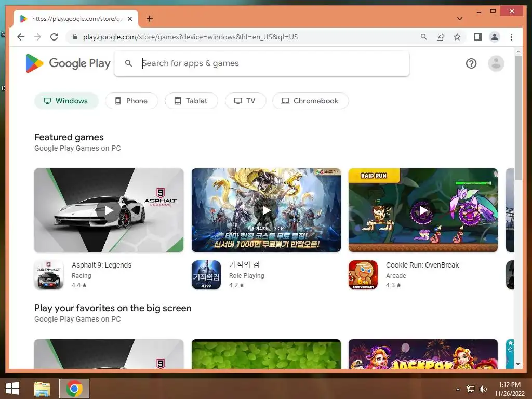Click the zoom magnifier icon in address bar
Viewport: 532px width, 399px height.
424,37
